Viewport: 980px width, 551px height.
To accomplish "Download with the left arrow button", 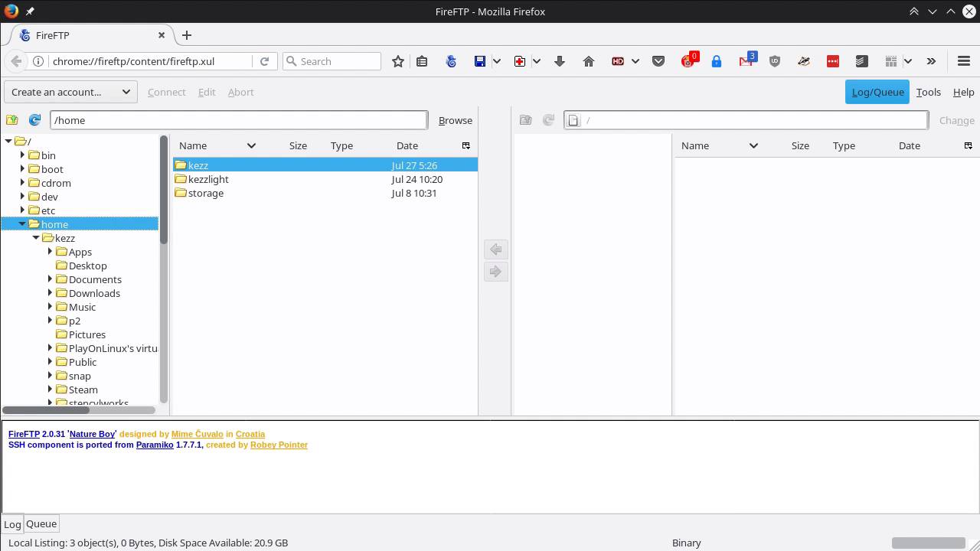I will (496, 249).
